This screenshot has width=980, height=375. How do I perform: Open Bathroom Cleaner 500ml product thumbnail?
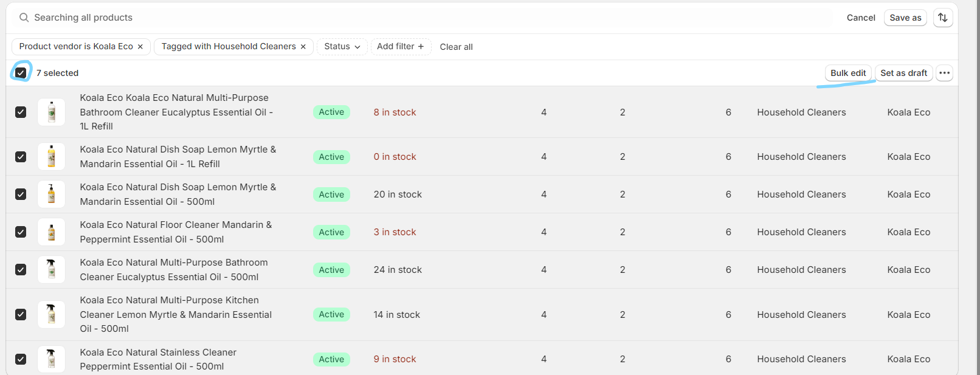click(52, 270)
